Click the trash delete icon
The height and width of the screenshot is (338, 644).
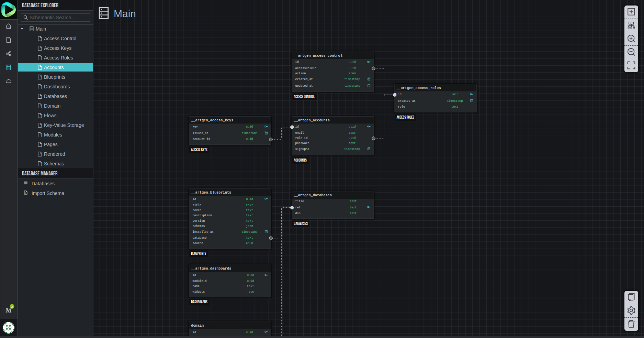coord(631,324)
